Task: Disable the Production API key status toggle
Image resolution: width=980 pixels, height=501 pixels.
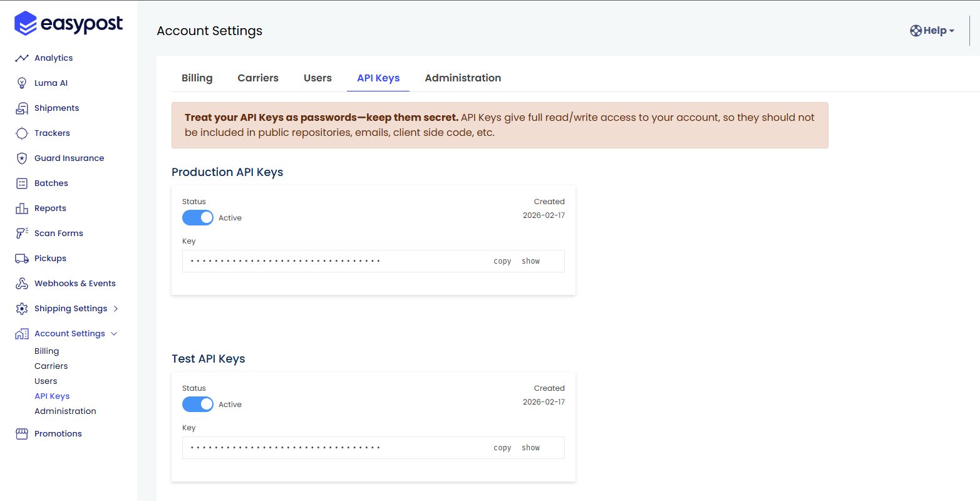Action: (x=198, y=217)
